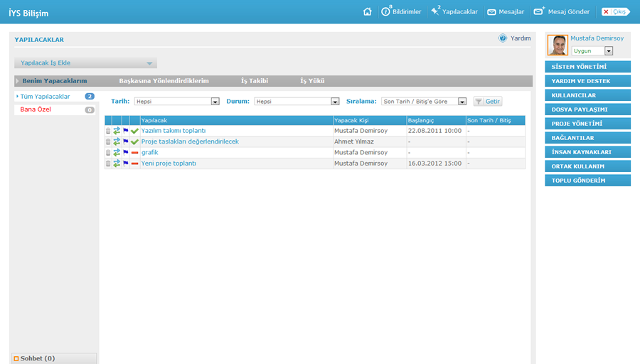The width and height of the screenshot is (640, 364).
Task: Open Mesajlar envelope icon
Action: [491, 12]
